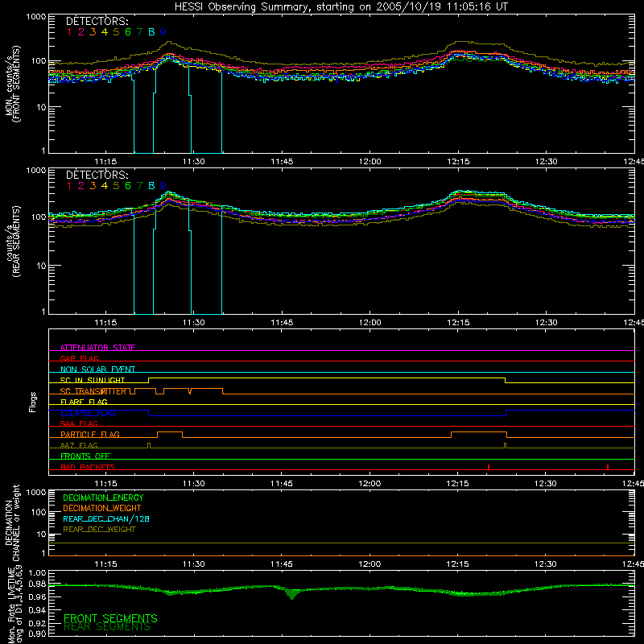Click red detector 1 in front segments legend

69,31
